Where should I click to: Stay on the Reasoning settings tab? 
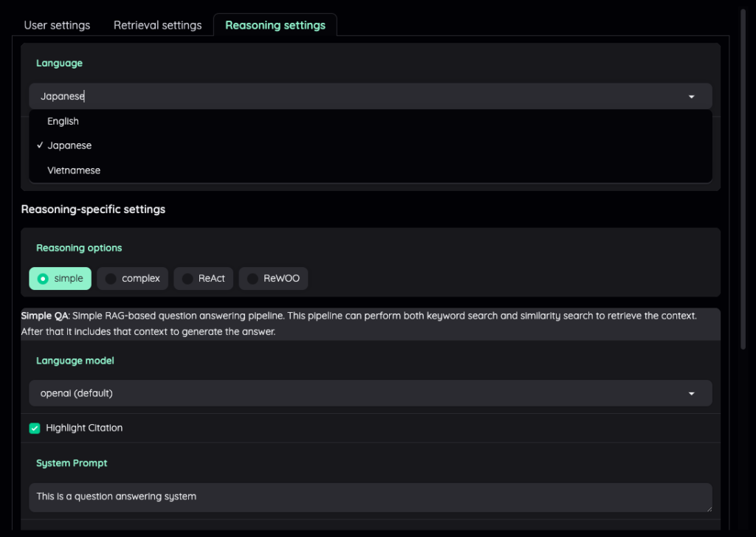pos(275,24)
